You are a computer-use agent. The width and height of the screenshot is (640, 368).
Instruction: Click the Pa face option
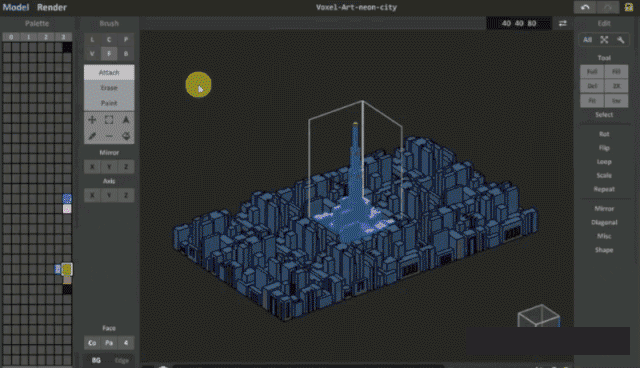[109, 343]
